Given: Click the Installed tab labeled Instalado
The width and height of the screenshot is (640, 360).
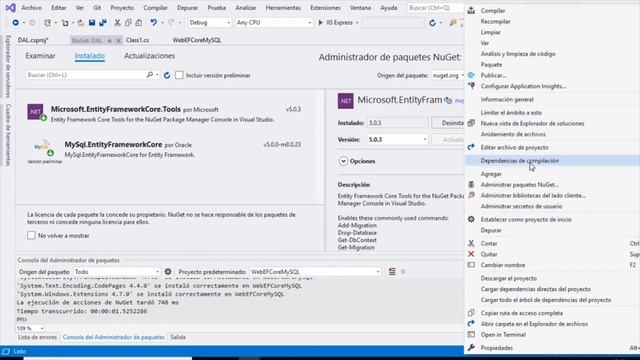Looking at the screenshot, I should [x=90, y=56].
